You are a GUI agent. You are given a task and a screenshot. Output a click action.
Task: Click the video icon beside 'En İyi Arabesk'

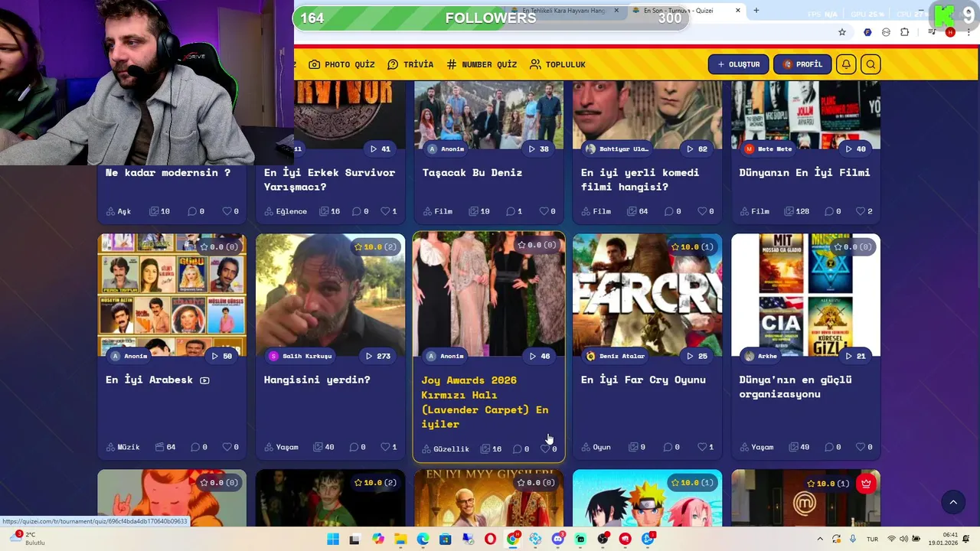[204, 380]
